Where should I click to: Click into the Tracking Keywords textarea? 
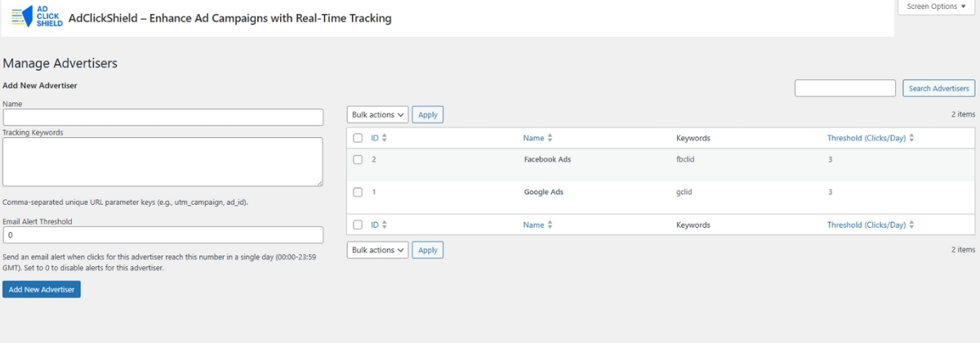coord(163,162)
